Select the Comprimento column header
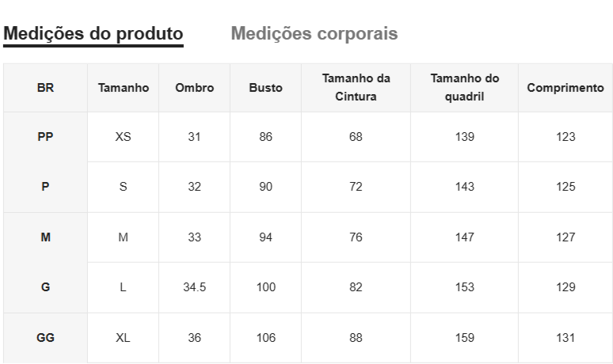This screenshot has height=364, width=613. [x=565, y=88]
